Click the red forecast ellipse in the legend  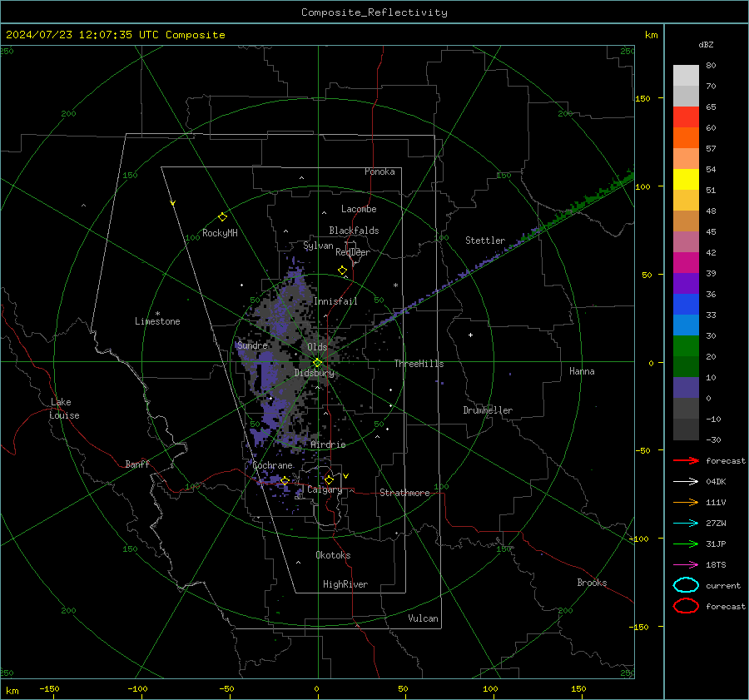coord(686,606)
